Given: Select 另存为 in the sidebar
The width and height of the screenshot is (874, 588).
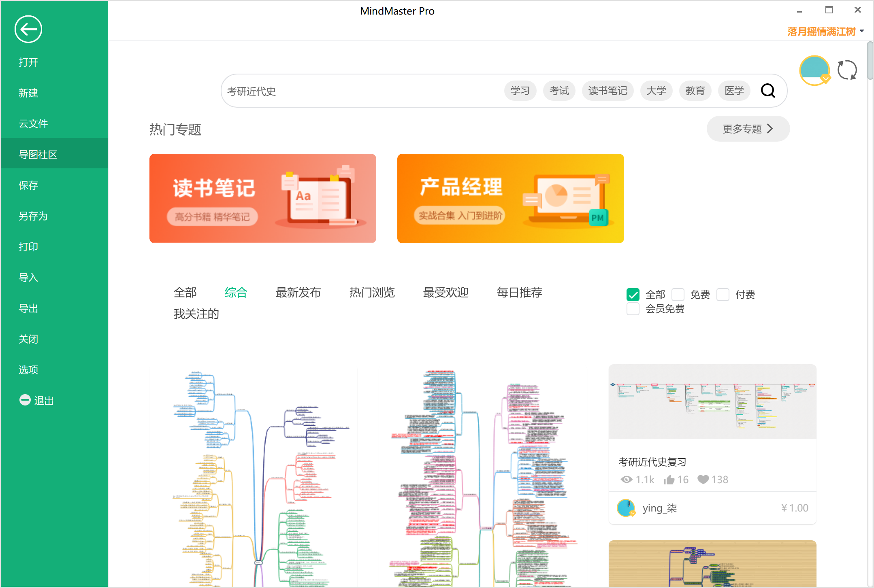Looking at the screenshot, I should pos(54,216).
